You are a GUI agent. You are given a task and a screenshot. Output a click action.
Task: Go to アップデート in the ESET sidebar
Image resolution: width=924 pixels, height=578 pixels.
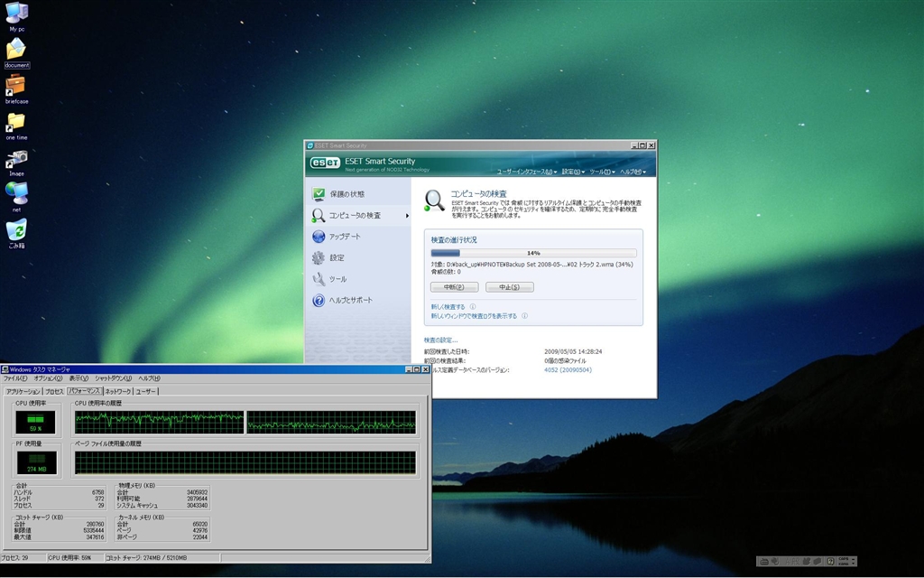coord(344,237)
